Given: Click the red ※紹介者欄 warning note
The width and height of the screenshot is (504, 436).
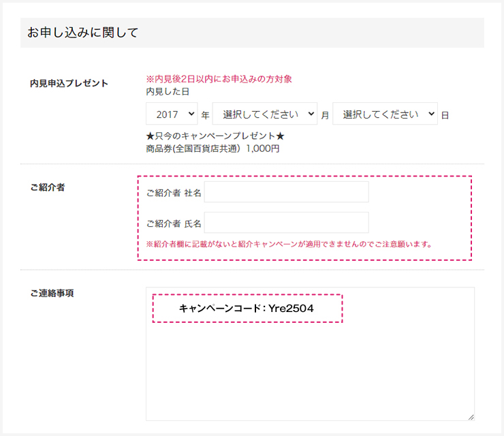Looking at the screenshot, I should point(289,244).
